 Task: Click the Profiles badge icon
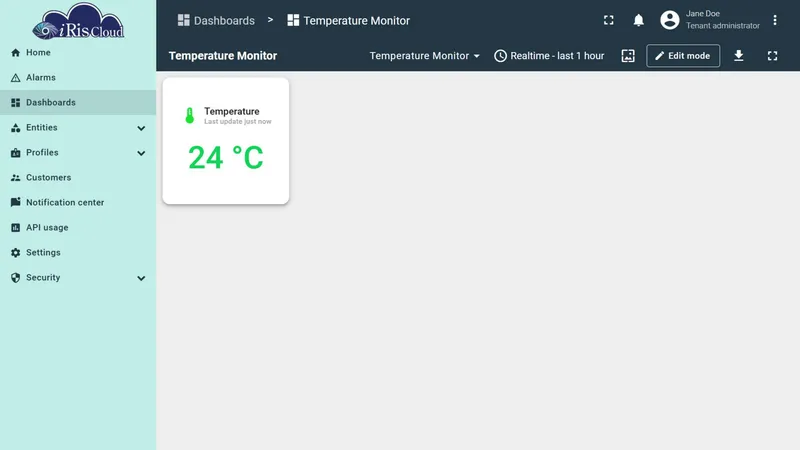16,153
